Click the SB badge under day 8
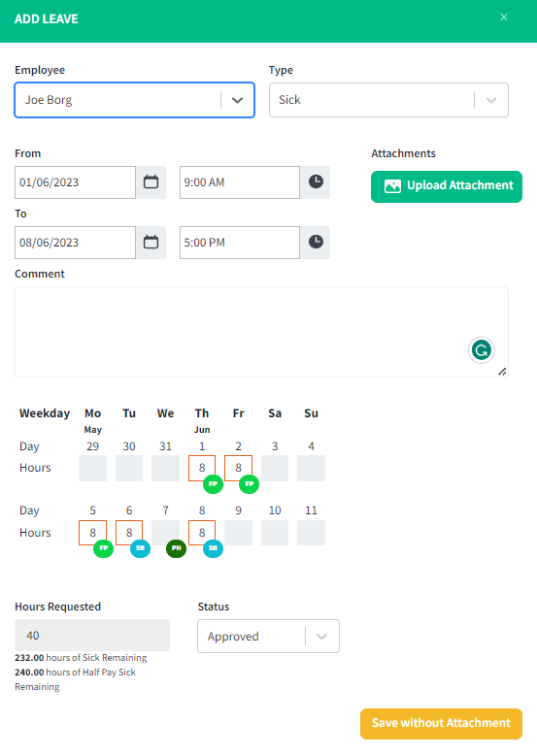Screen dimensions: 537x756 tap(213, 548)
